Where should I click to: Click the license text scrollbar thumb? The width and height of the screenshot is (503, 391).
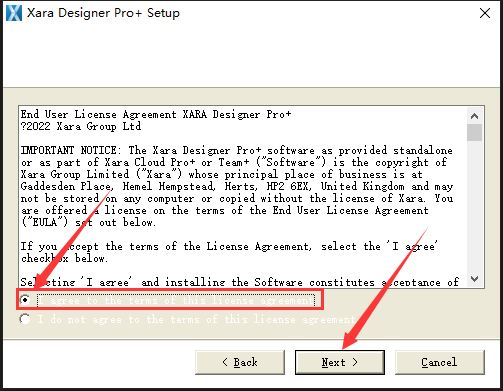coord(474,133)
